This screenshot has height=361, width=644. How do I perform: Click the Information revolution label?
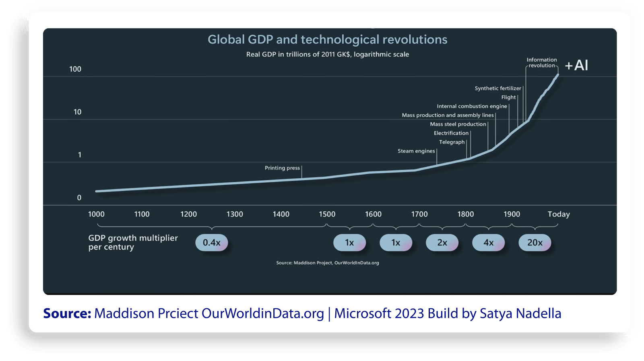pyautogui.click(x=542, y=62)
